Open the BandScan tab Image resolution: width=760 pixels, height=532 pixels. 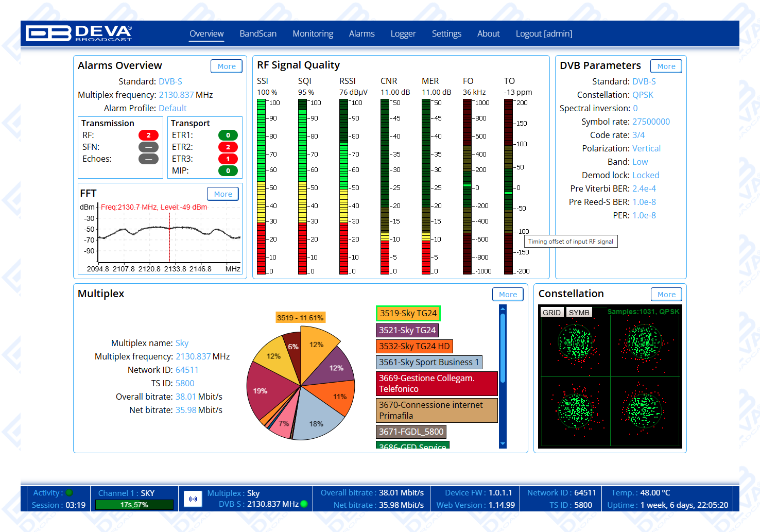(258, 33)
